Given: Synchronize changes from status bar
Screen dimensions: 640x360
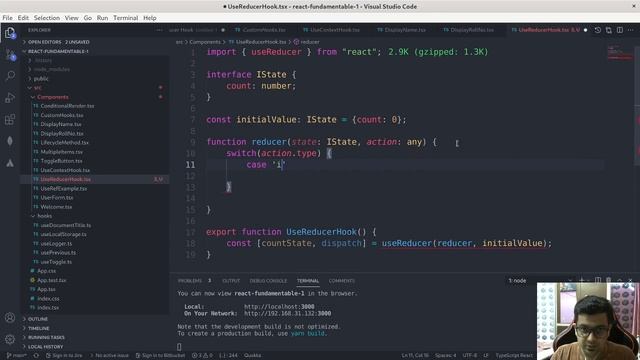Looking at the screenshot, I should click(x=36, y=356).
